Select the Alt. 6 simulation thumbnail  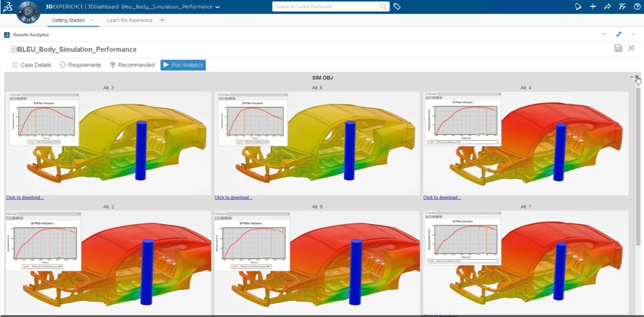coord(317,142)
